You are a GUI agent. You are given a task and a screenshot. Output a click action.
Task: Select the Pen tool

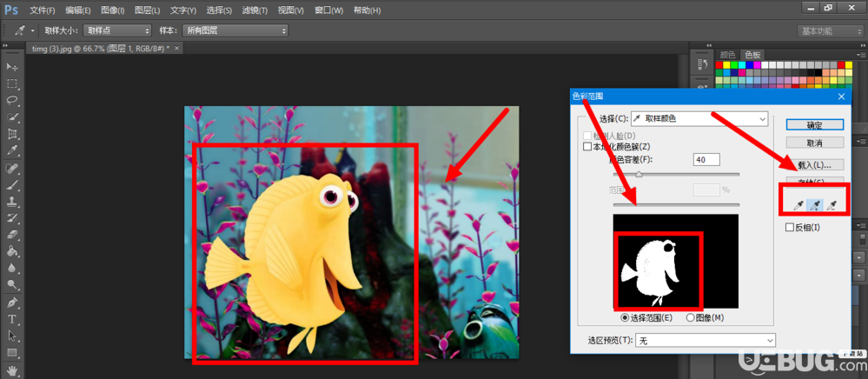pyautogui.click(x=11, y=303)
